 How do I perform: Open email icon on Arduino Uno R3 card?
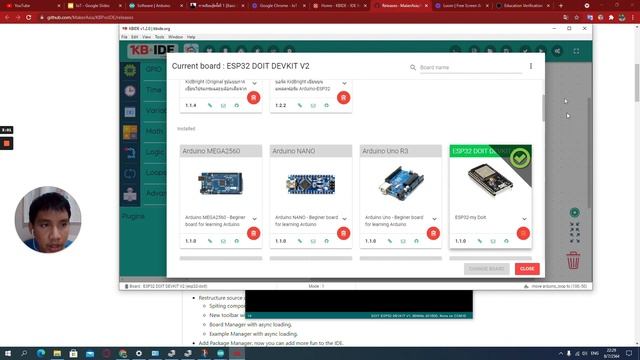click(403, 241)
